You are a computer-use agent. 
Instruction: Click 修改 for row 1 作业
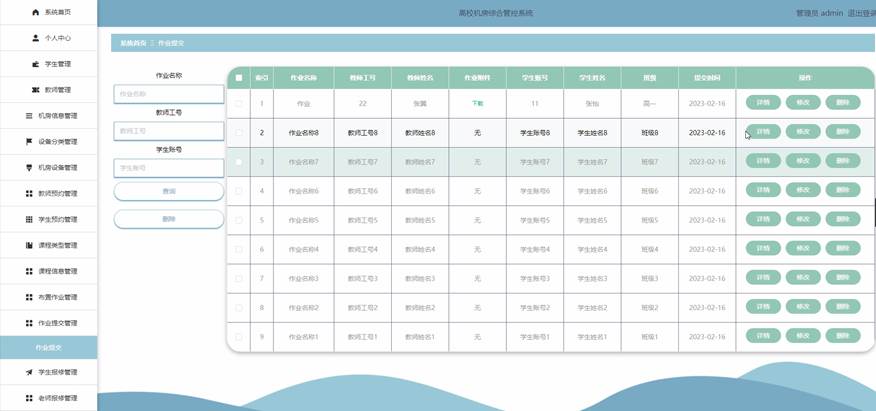[x=803, y=103]
